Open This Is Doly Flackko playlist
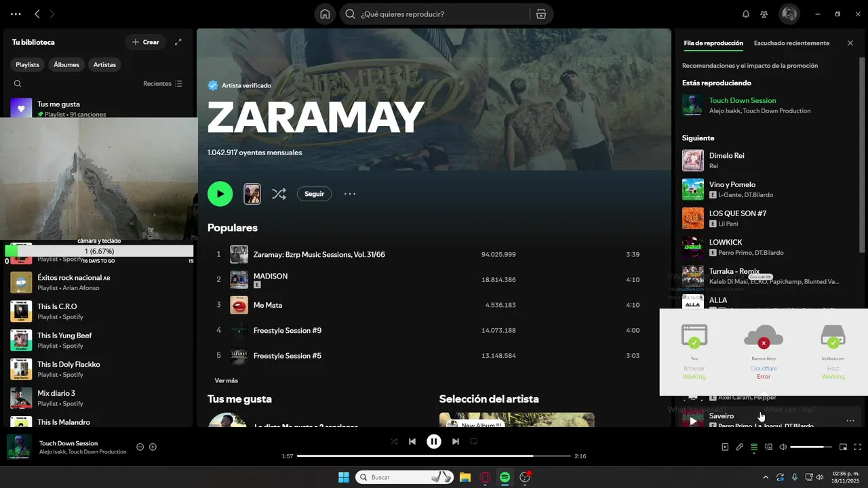 (x=98, y=369)
